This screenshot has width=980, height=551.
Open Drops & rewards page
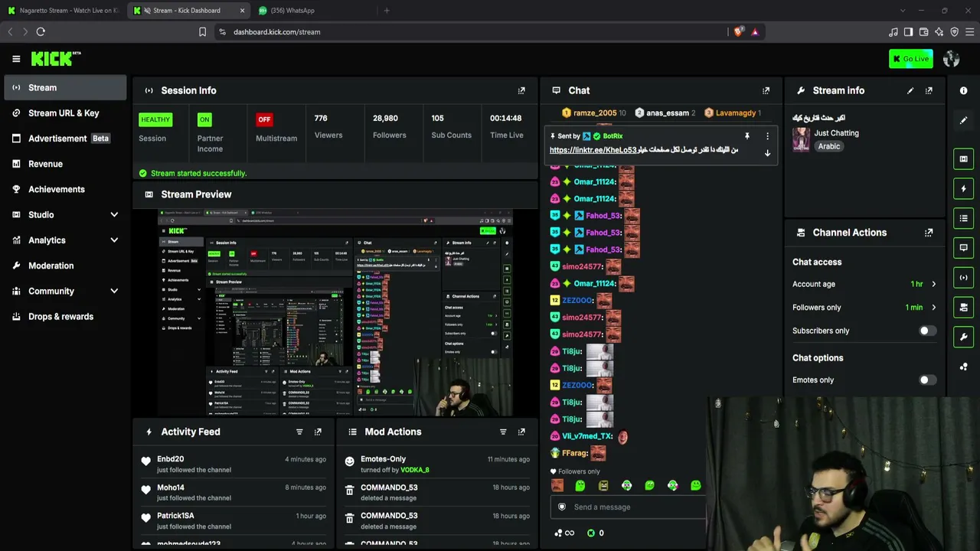coord(65,317)
